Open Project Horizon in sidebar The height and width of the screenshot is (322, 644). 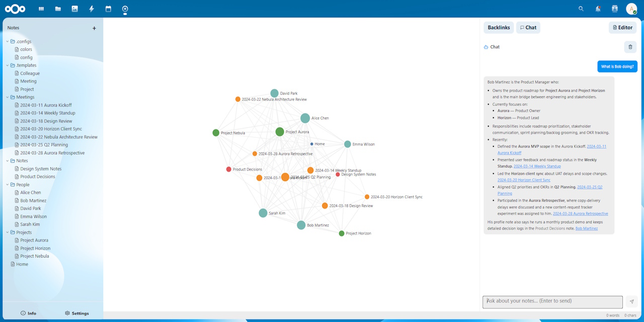(x=35, y=248)
